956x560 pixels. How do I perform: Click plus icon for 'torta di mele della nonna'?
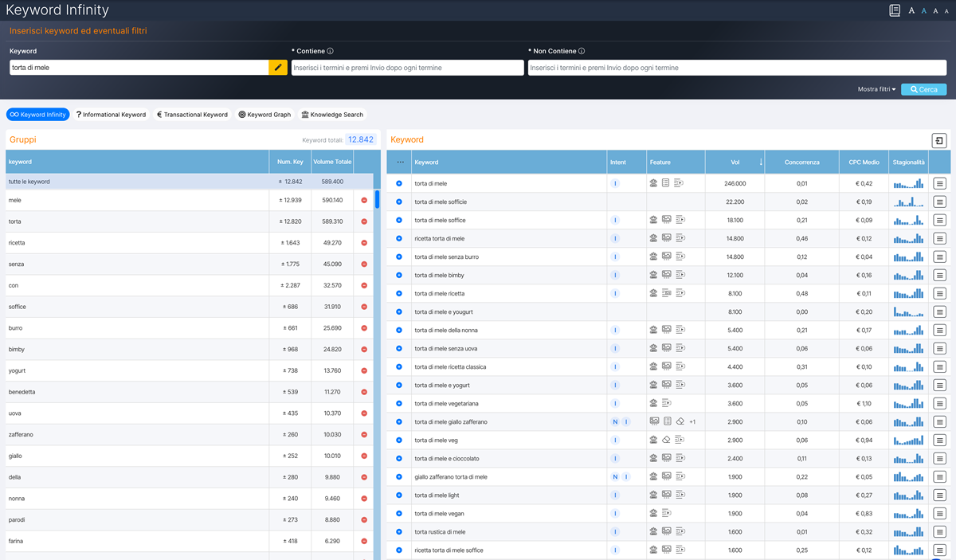point(399,330)
